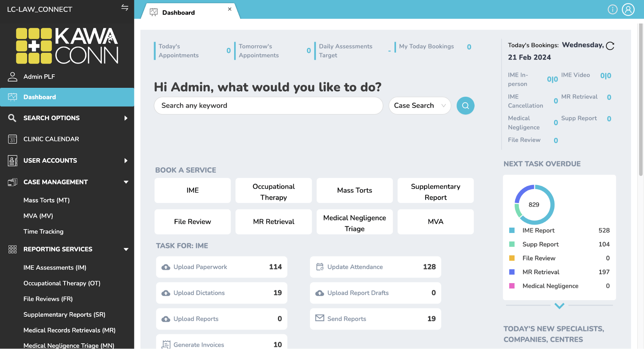This screenshot has height=349, width=644.
Task: Expand overdue tasks with down chevron
Action: (x=559, y=306)
